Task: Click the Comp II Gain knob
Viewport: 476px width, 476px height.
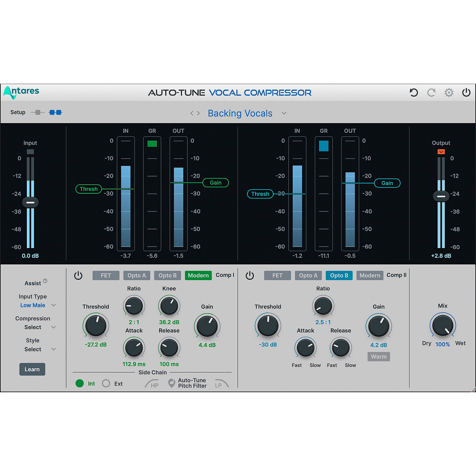Action: 379,326
